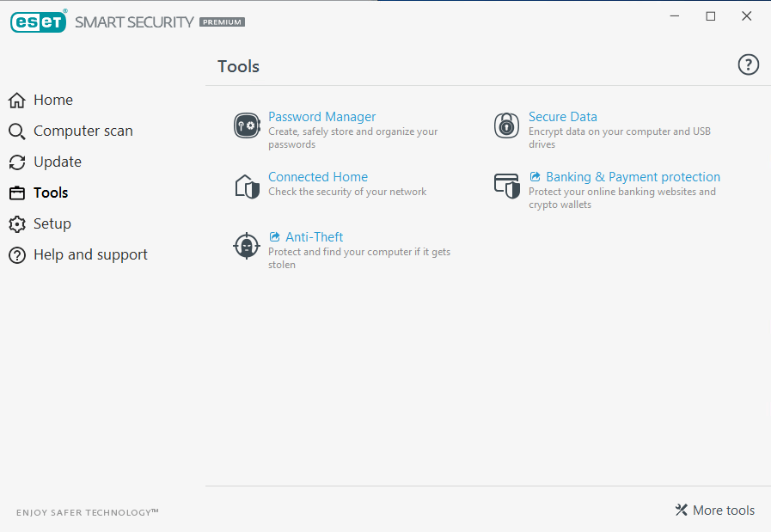Switch to the Update section
Screen dimensions: 771x532
coord(58,162)
